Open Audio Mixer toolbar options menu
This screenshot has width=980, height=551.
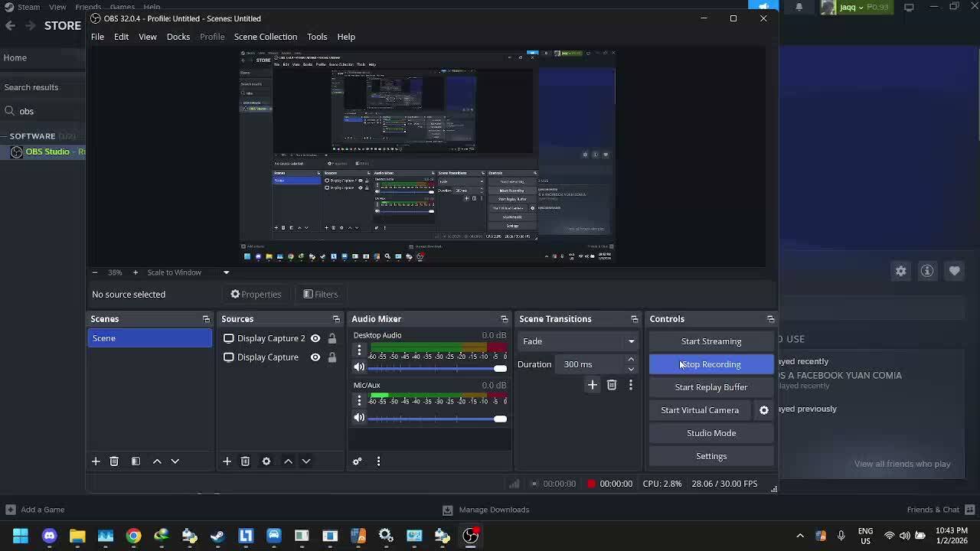point(378,461)
